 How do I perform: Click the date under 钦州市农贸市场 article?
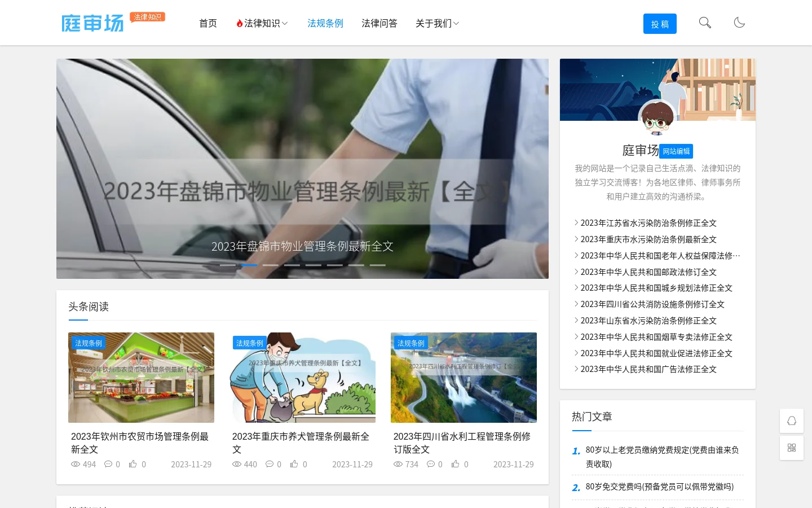click(x=191, y=465)
